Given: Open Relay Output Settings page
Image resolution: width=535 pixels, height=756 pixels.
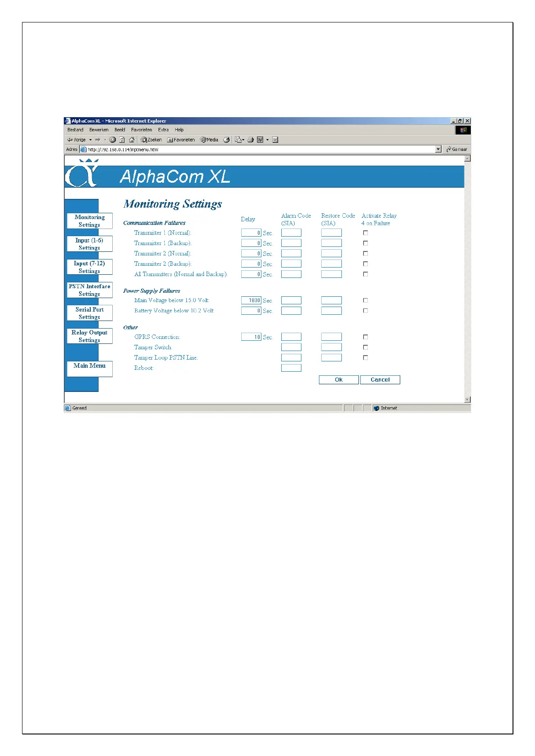Looking at the screenshot, I should point(89,336).
